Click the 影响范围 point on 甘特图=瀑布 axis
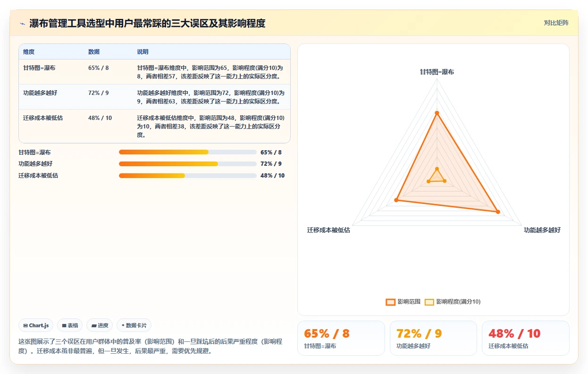This screenshot has width=588, height=374. (x=437, y=113)
